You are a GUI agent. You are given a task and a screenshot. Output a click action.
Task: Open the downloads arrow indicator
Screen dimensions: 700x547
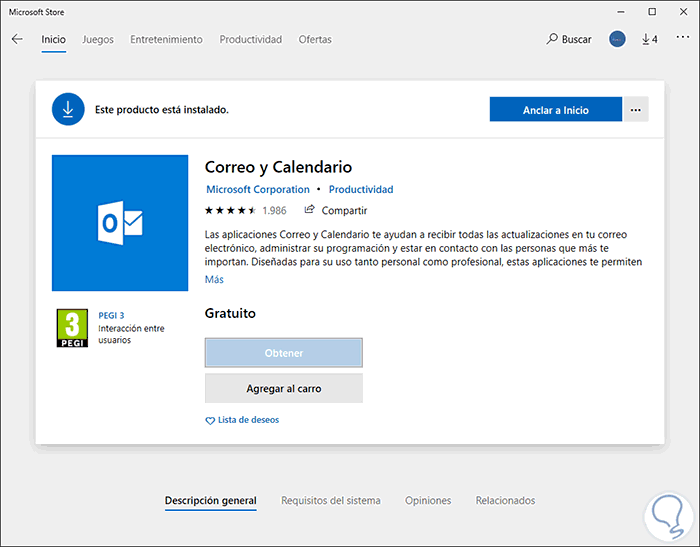point(649,40)
